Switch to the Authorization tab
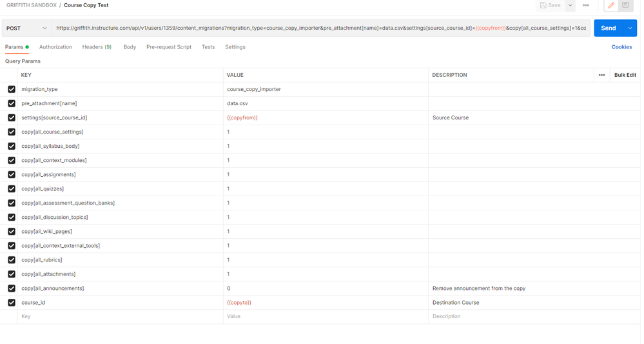The height and width of the screenshot is (344, 644). pos(55,47)
